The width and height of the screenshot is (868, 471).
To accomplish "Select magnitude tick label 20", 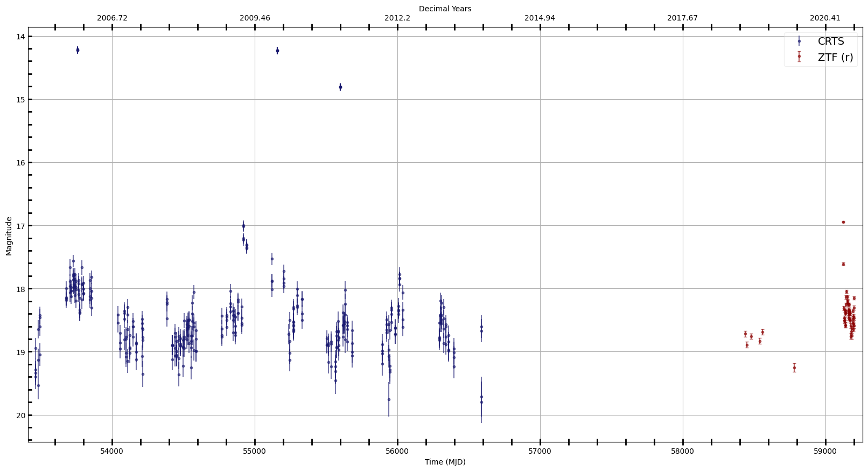I will tap(20, 415).
